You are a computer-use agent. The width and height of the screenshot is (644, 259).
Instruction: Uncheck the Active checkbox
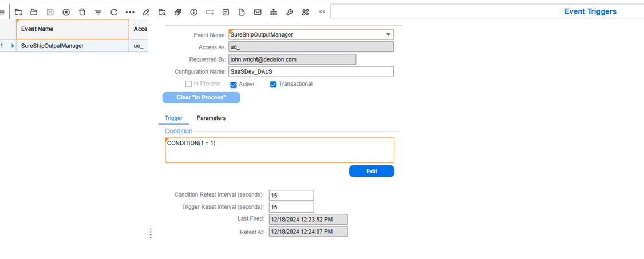234,85
